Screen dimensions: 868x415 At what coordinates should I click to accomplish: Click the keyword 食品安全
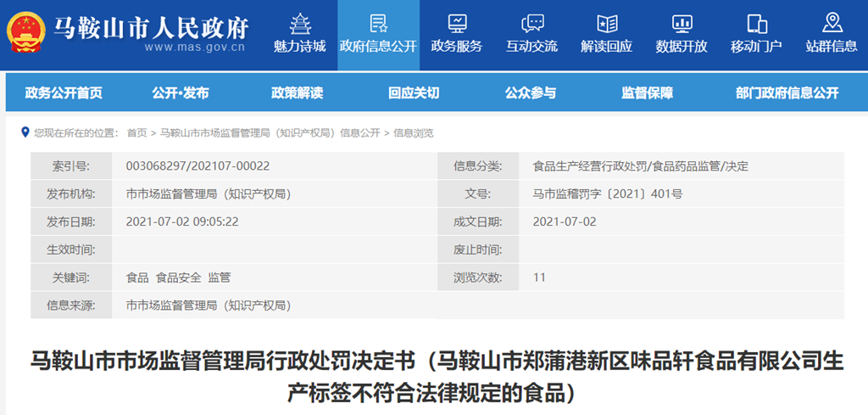pos(179,278)
